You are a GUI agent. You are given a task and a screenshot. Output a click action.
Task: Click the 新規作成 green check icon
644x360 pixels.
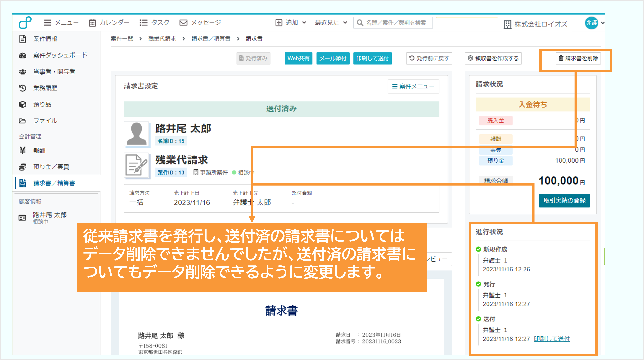[478, 249]
